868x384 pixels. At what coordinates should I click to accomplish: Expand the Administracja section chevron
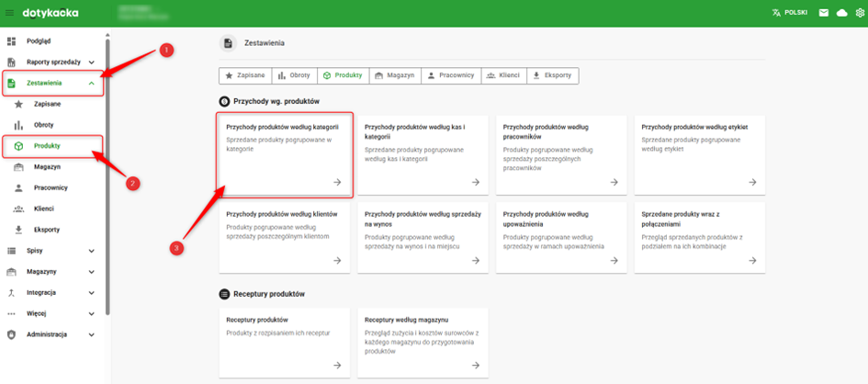click(92, 334)
